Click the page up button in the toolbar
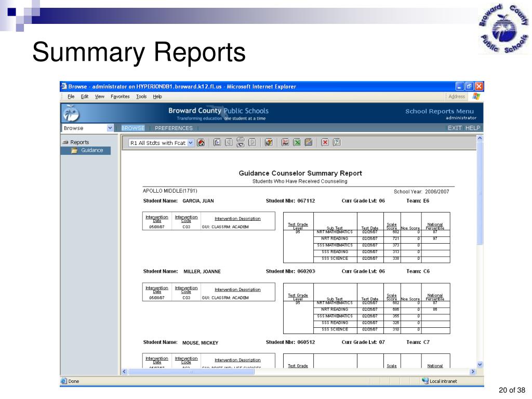Image resolution: width=532 pixels, height=399 pixels. click(241, 139)
